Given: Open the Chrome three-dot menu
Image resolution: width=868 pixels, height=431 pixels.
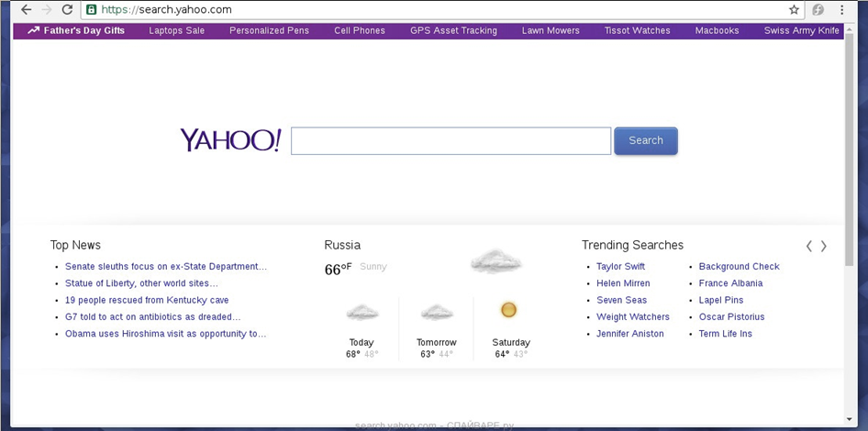Looking at the screenshot, I should click(x=842, y=9).
